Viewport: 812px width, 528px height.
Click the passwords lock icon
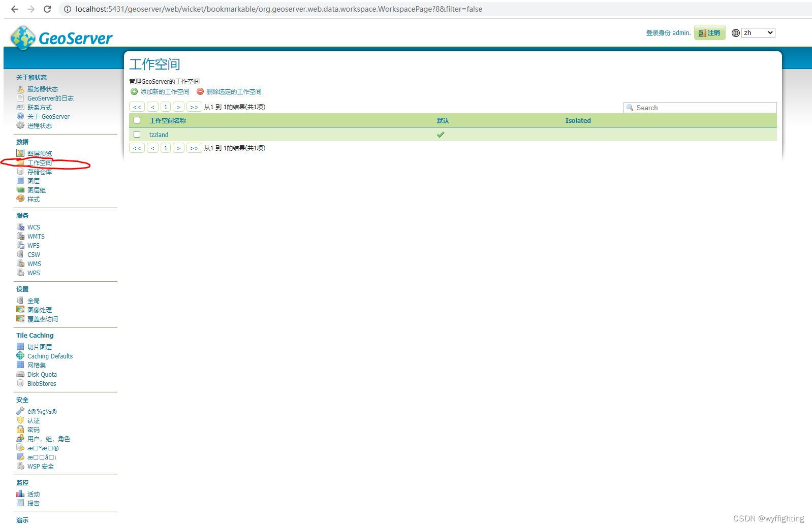coord(20,430)
